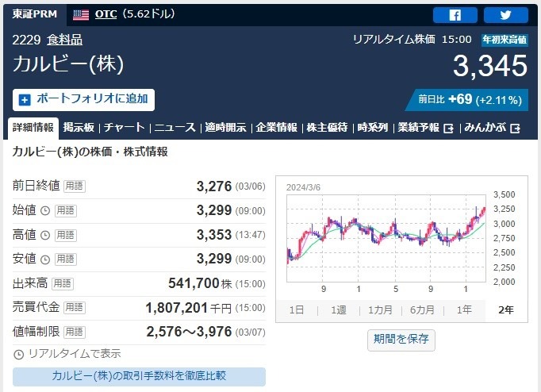Click clock icon beside 始値

[45, 210]
